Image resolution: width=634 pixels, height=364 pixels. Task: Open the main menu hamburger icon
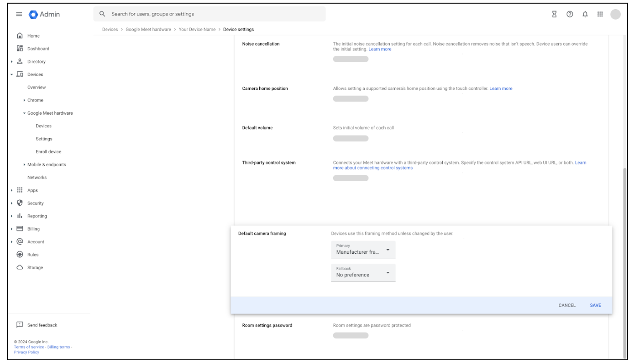point(19,14)
